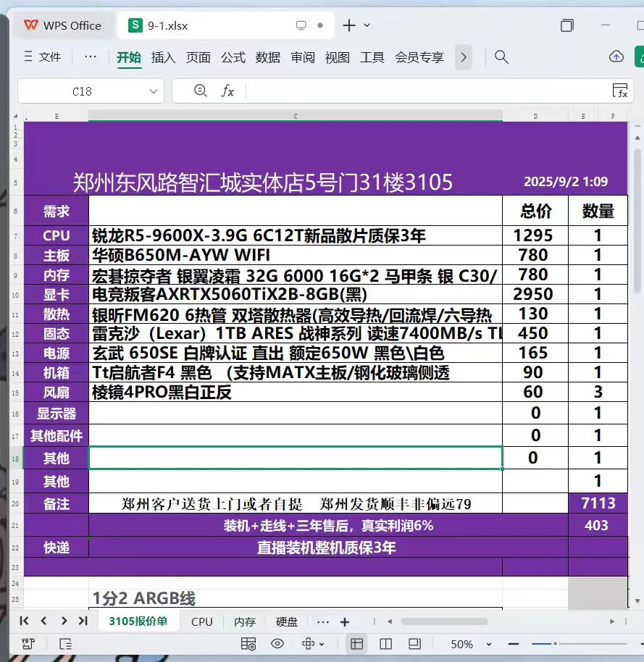Viewport: 644px width, 662px height.
Task: Open the 审阅 ribbon tab
Action: (x=303, y=57)
